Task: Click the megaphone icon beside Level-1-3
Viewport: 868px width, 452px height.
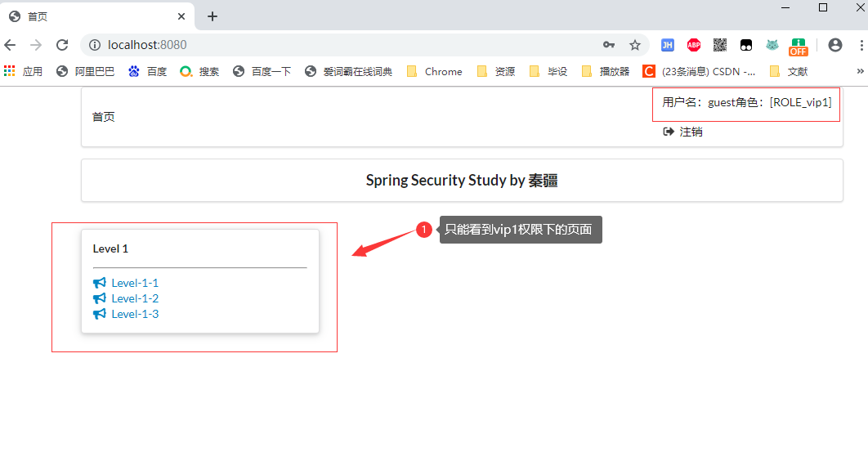Action: [x=100, y=314]
